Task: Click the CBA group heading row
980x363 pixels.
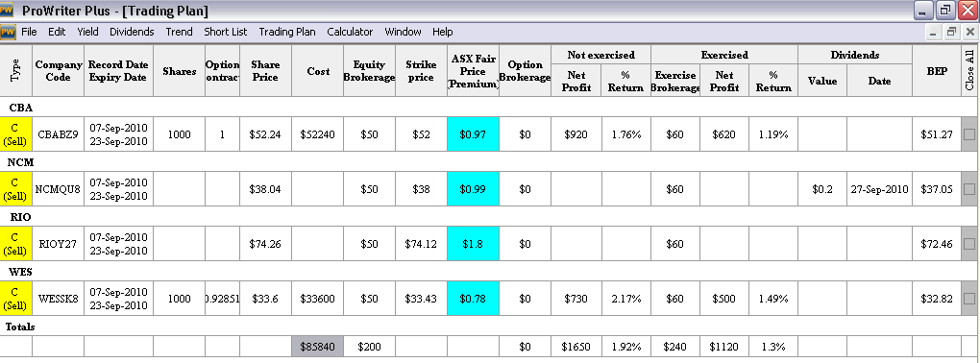Action: (489, 108)
